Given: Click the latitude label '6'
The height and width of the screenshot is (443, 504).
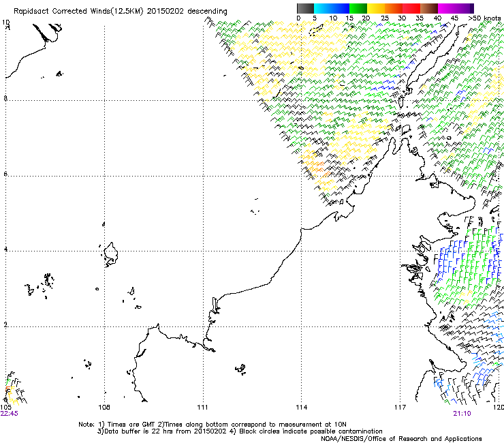Looking at the screenshot, I should 5,174.
